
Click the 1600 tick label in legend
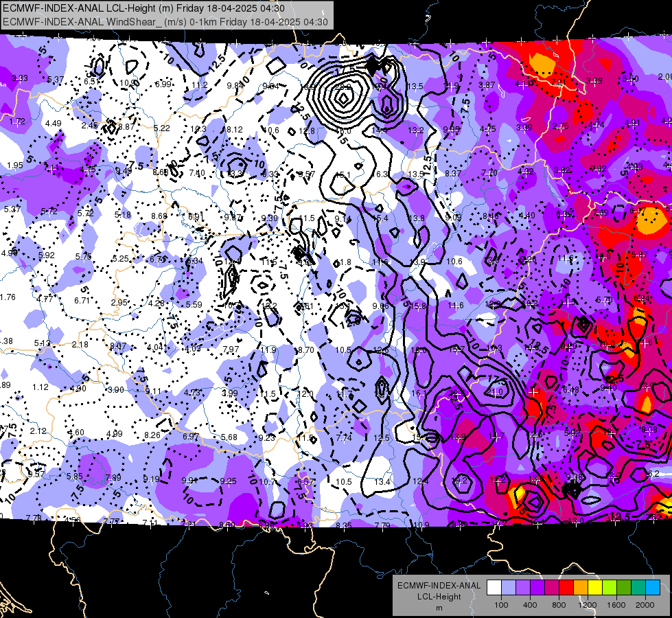coord(616,605)
